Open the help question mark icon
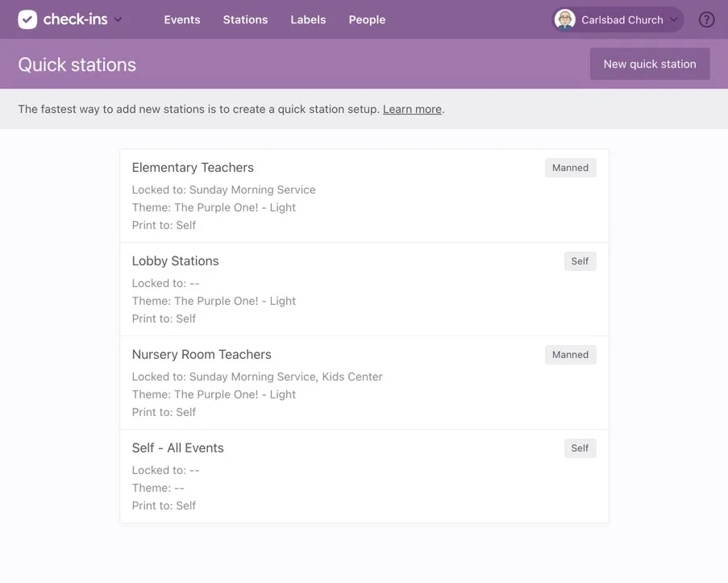Viewport: 728px width, 583px height. (x=706, y=19)
